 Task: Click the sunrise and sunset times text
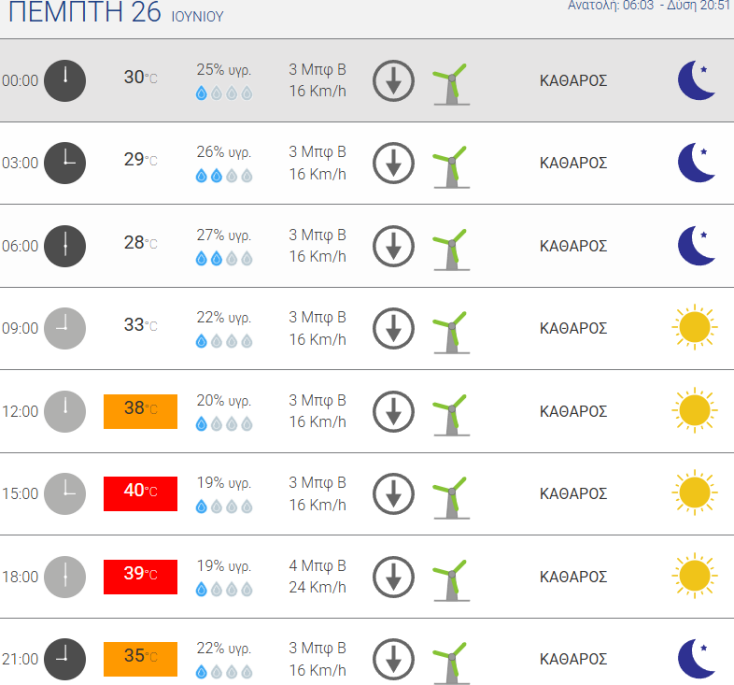point(650,5)
